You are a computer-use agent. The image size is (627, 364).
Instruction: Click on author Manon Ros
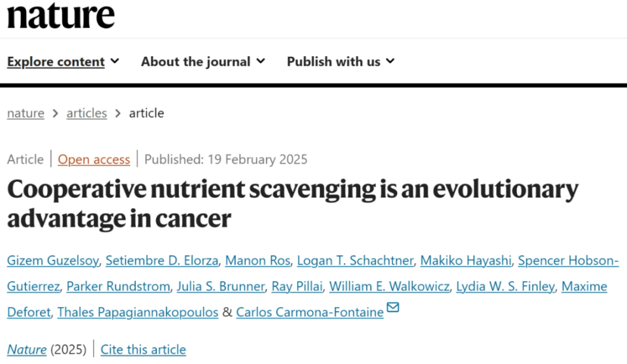pyautogui.click(x=257, y=261)
